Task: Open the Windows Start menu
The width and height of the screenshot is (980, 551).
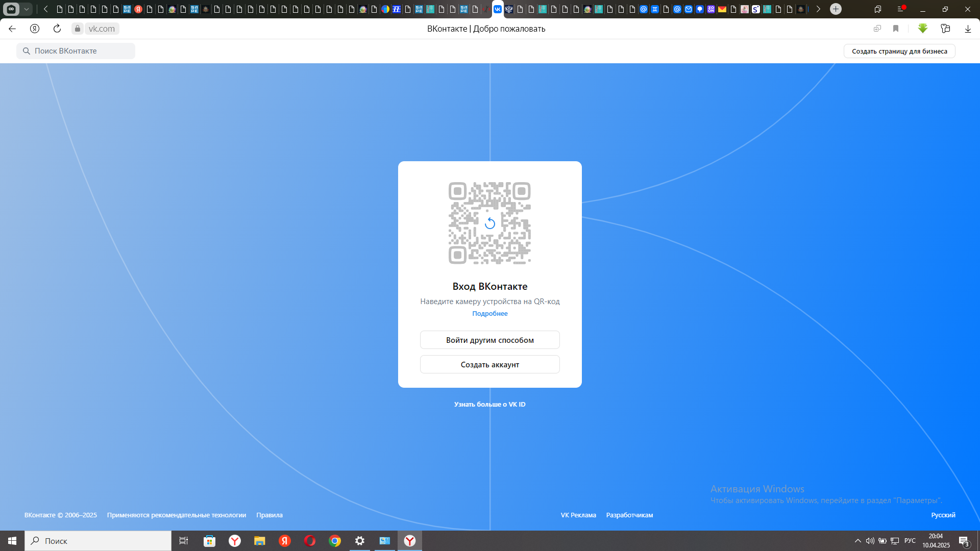Action: (12, 541)
